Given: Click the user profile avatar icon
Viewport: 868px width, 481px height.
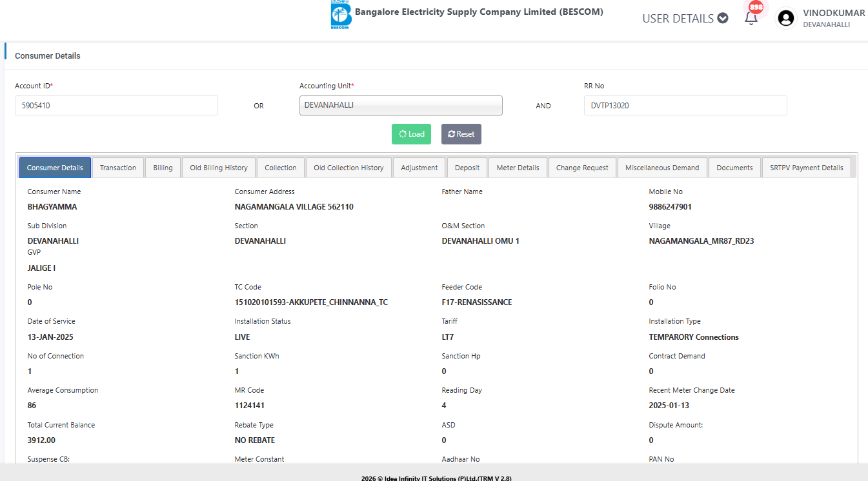Looking at the screenshot, I should (785, 18).
